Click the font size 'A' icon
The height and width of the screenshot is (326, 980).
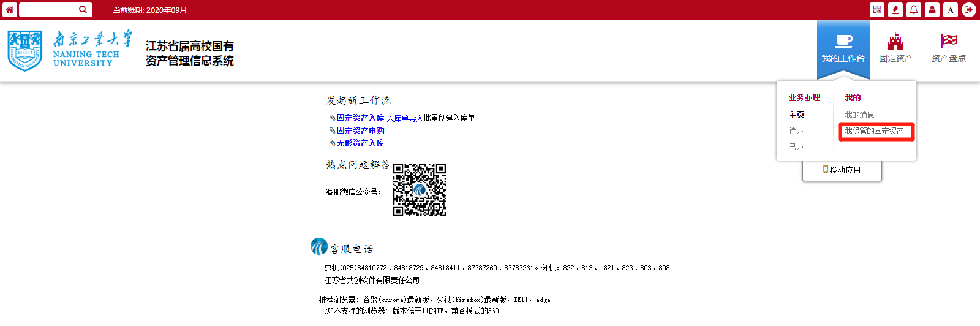[951, 10]
